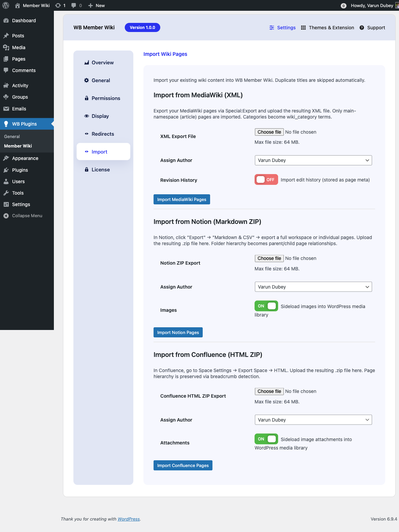The height and width of the screenshot is (532, 399).
Task: Choose file for XML Export File
Action: [269, 132]
